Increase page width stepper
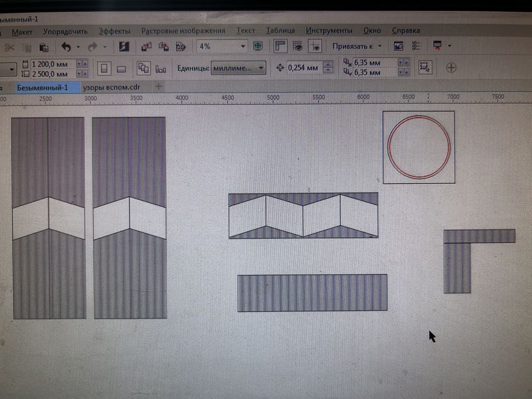The image size is (532, 399). [85, 63]
